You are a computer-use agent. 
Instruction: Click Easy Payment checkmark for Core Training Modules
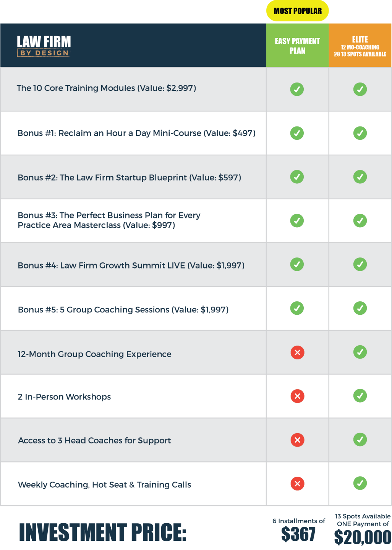pos(297,89)
